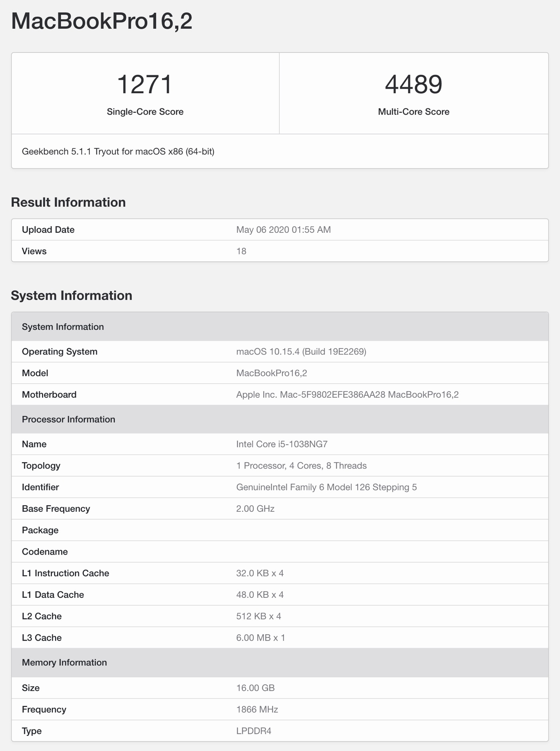Click the Processor Information section header
560x751 pixels.
68,419
